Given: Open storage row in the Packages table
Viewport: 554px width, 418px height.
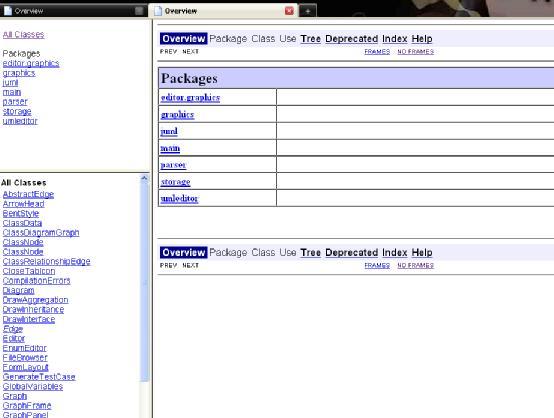Looking at the screenshot, I should (x=176, y=182).
